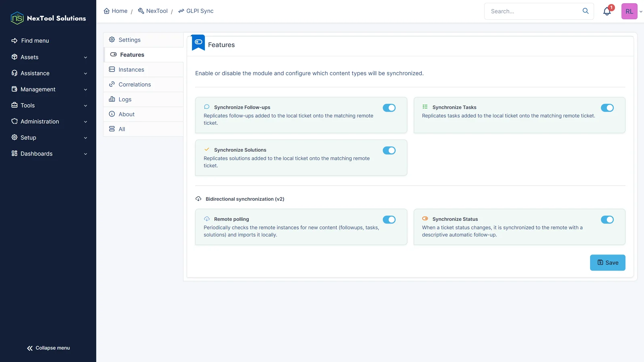644x362 pixels.
Task: Click the Find menu arrow icon
Action: tap(14, 41)
